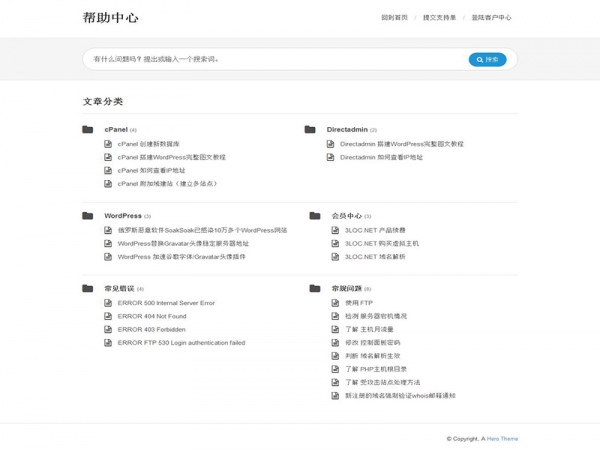Open 提交支持单 in top navigation
This screenshot has height=450, width=600.
coord(439,18)
